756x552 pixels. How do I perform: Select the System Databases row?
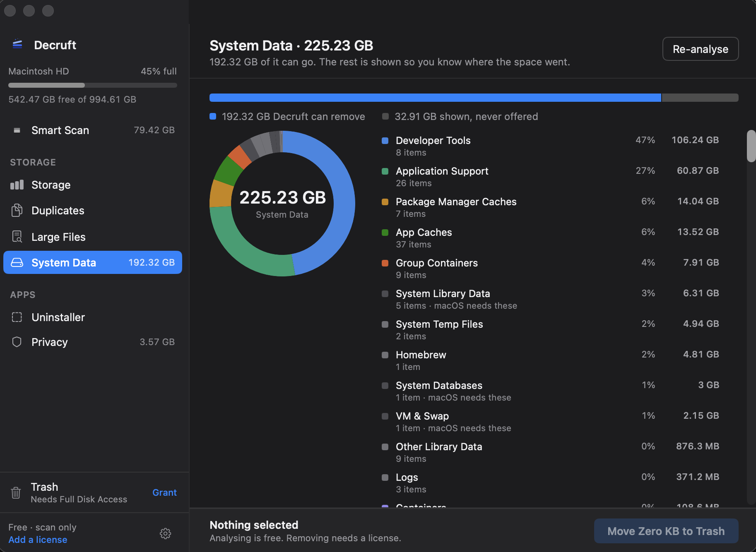(x=550, y=391)
